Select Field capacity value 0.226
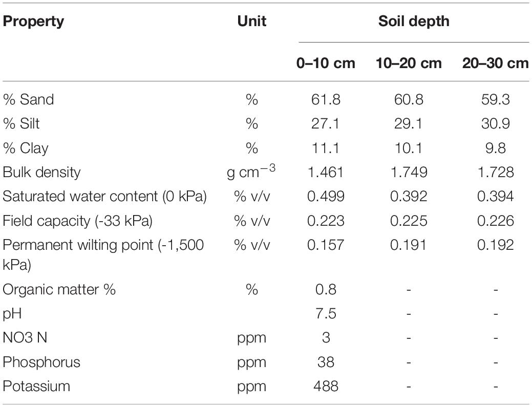This screenshot has width=532, height=407. pyautogui.click(x=495, y=221)
